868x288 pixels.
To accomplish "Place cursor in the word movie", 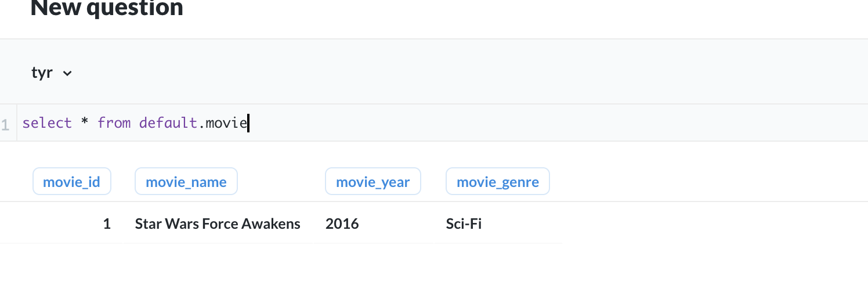I will [226, 123].
